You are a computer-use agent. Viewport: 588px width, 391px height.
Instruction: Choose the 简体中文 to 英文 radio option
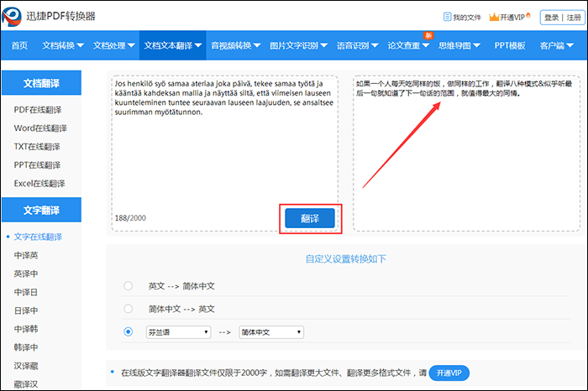tap(128, 309)
